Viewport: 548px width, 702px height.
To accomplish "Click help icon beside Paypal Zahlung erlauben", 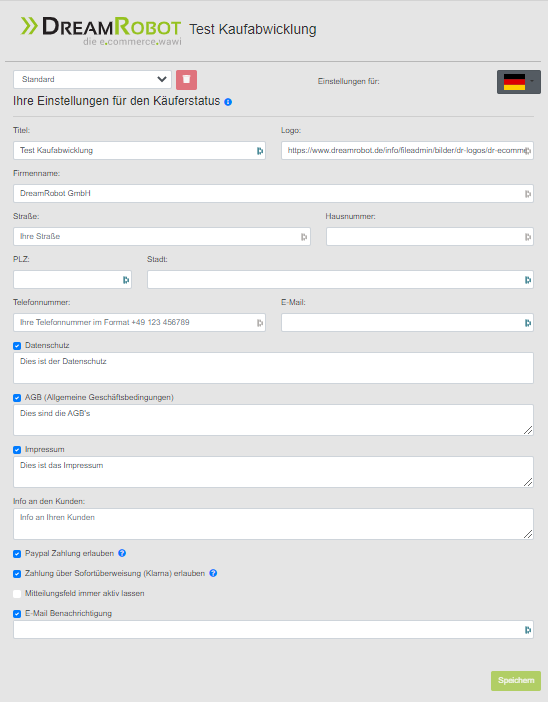I will [x=122, y=553].
